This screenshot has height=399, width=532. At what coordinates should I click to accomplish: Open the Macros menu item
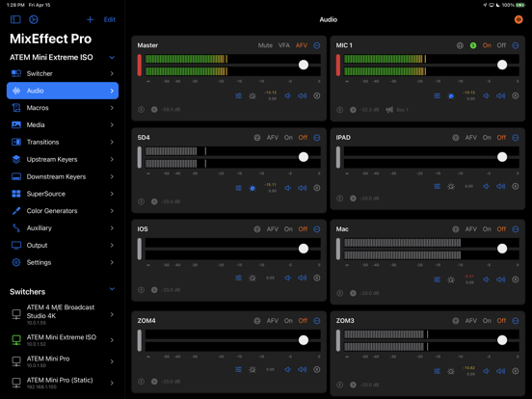coord(63,108)
